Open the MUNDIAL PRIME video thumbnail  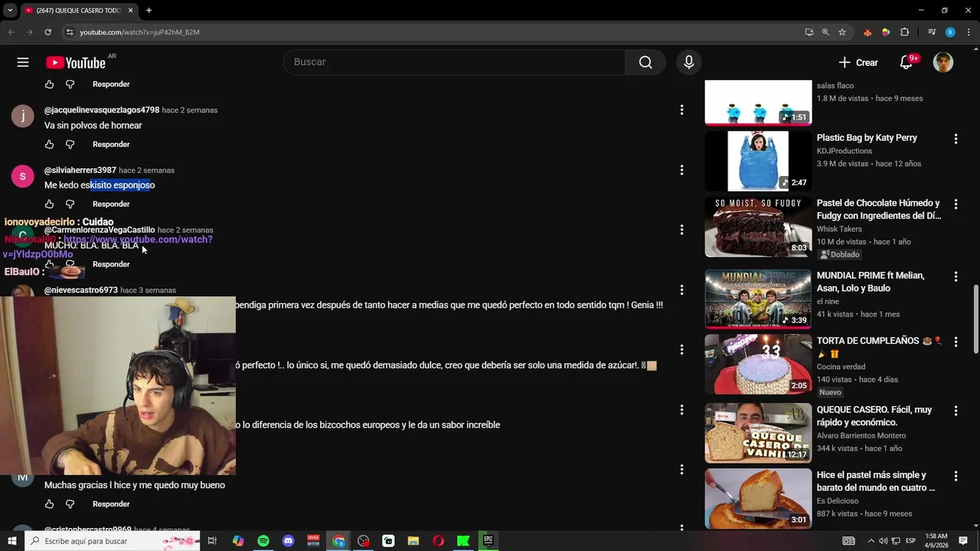point(758,298)
